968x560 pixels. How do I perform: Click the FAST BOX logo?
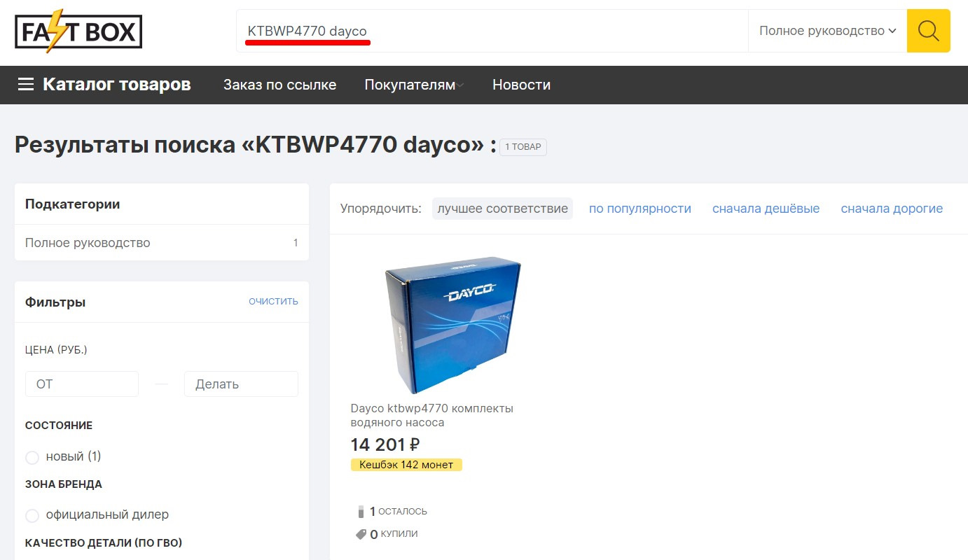77,31
